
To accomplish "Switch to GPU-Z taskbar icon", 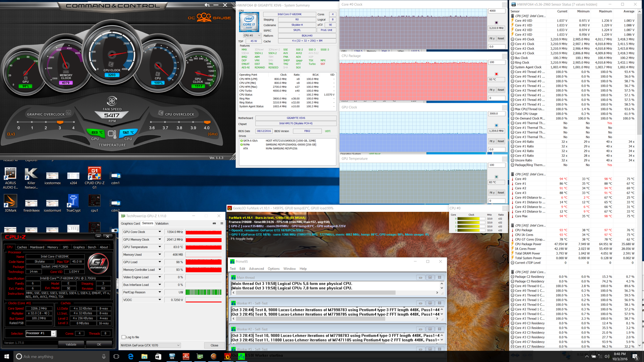I will click(200, 356).
